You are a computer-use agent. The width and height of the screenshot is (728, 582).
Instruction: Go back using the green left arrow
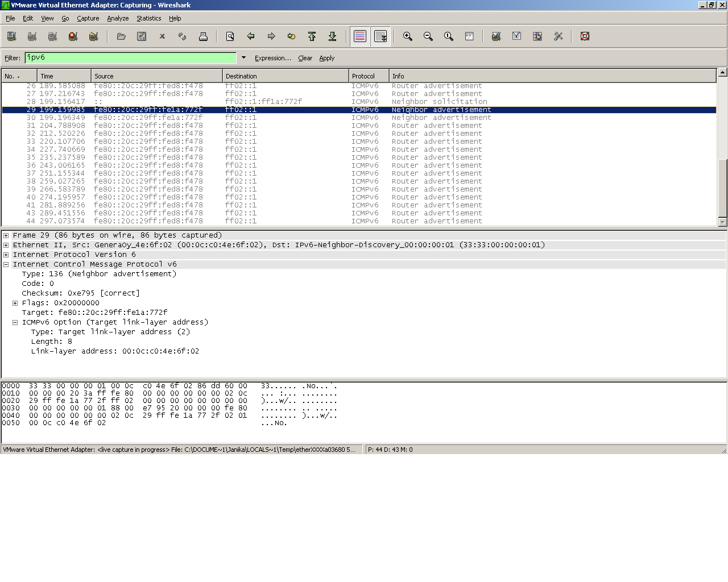point(251,36)
